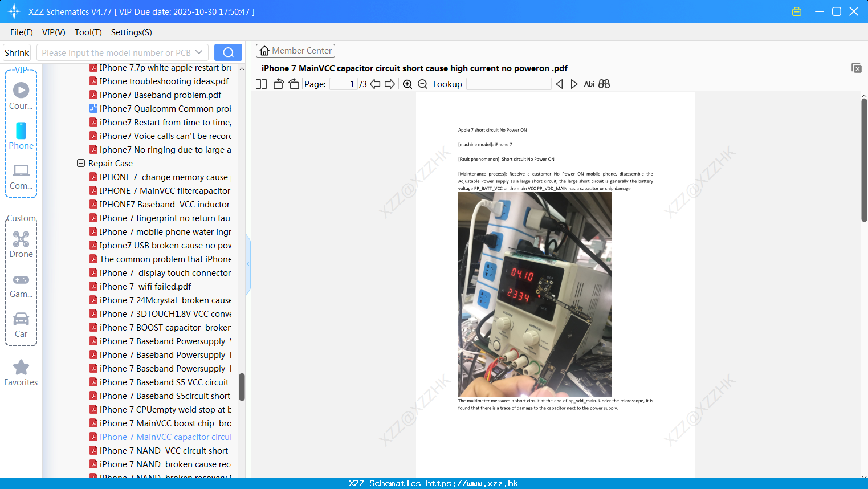This screenshot has width=868, height=489.
Task: Click the yellow store icon in title bar
Action: click(797, 11)
